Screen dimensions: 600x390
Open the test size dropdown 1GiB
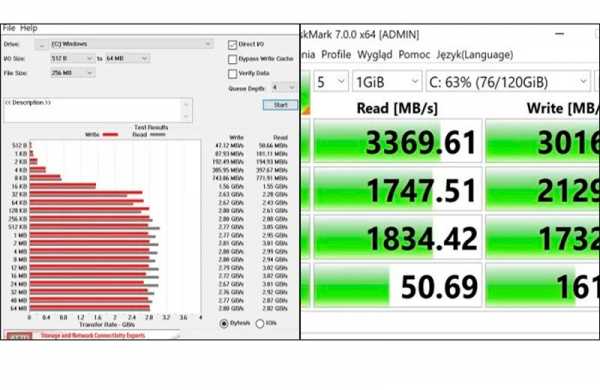tap(387, 82)
